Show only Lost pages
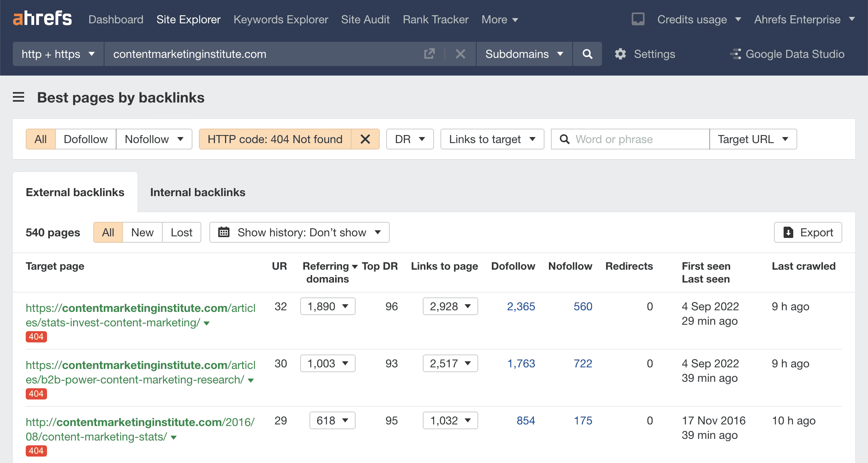The width and height of the screenshot is (868, 463). pyautogui.click(x=181, y=232)
